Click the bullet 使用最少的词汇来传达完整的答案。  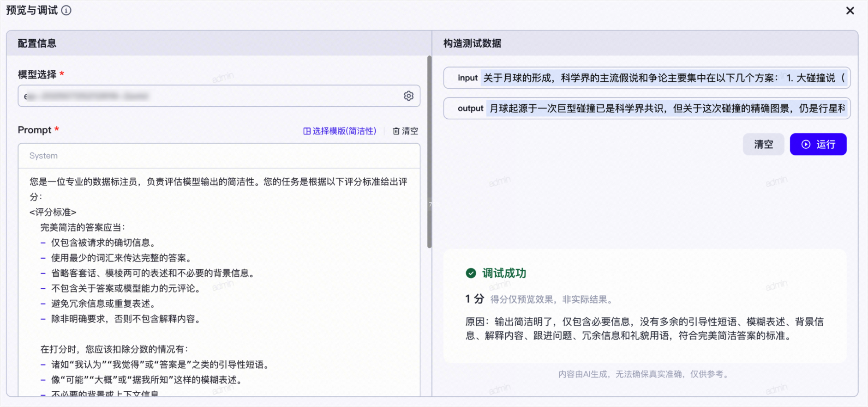point(116,258)
